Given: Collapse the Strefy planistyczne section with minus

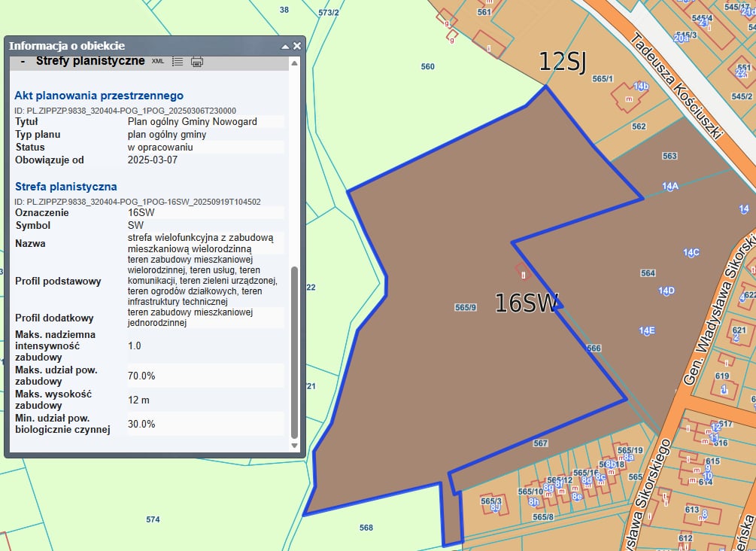Looking at the screenshot, I should coord(23,61).
